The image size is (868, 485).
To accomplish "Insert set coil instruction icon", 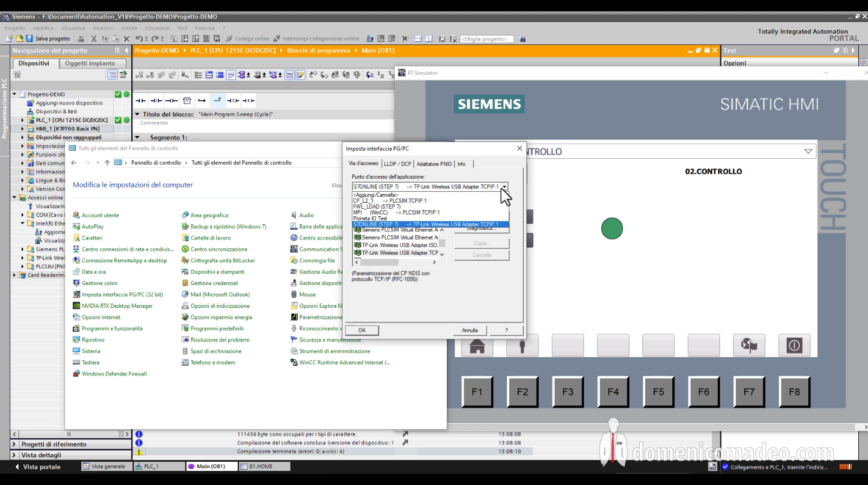I will (x=233, y=100).
